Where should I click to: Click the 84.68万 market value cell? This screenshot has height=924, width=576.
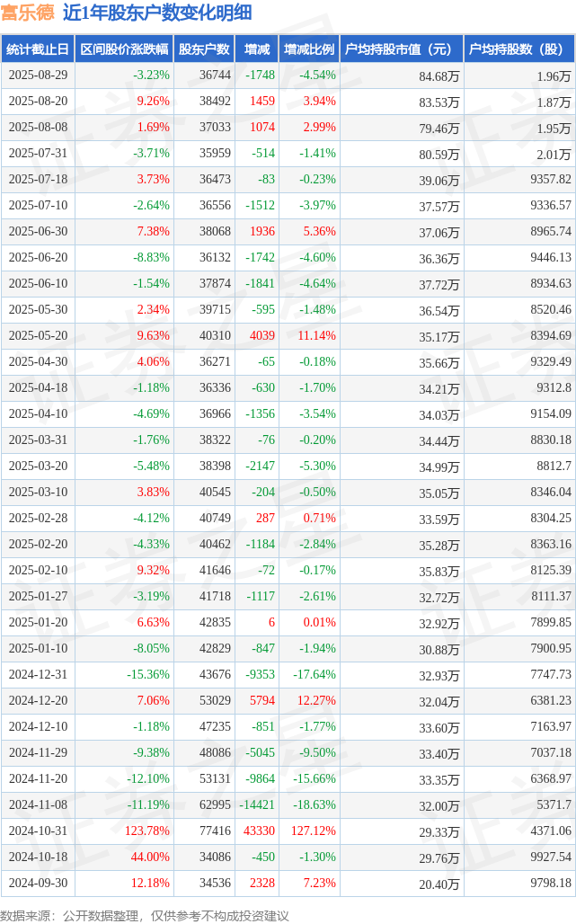pyautogui.click(x=439, y=76)
